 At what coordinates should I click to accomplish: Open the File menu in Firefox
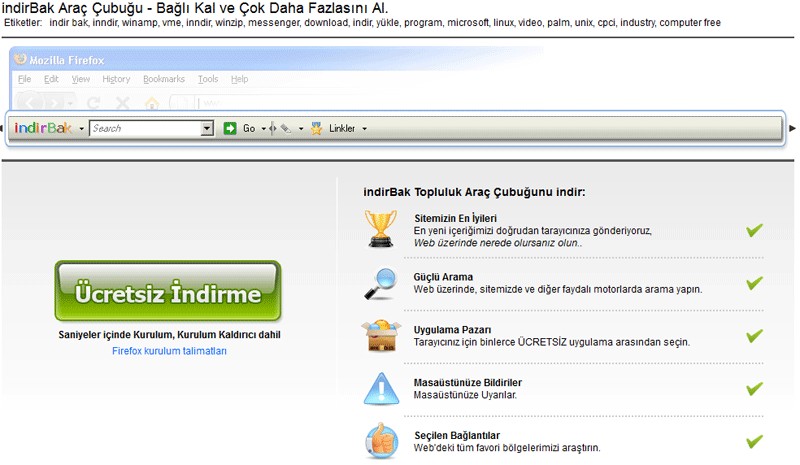24,79
